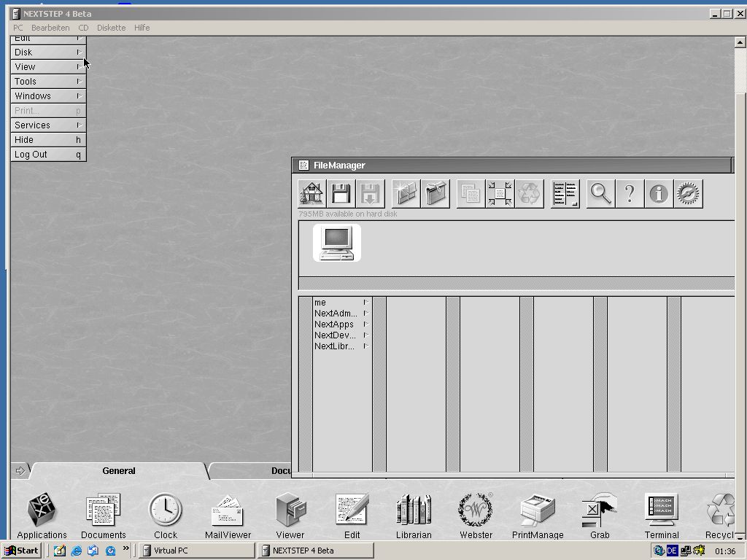747x560 pixels.
Task: Click NEXTSTEP 4 Beta taskbar button
Action: 315,551
